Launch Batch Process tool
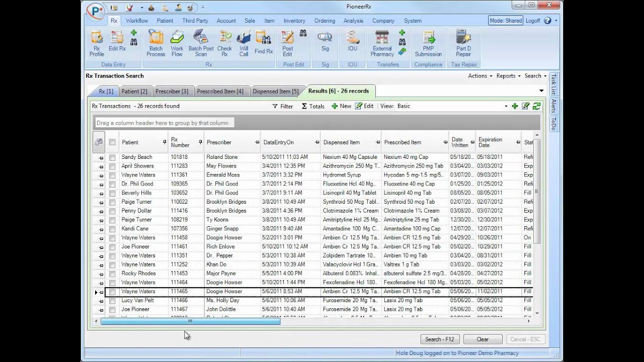This screenshot has width=644, height=362. pos(156,44)
